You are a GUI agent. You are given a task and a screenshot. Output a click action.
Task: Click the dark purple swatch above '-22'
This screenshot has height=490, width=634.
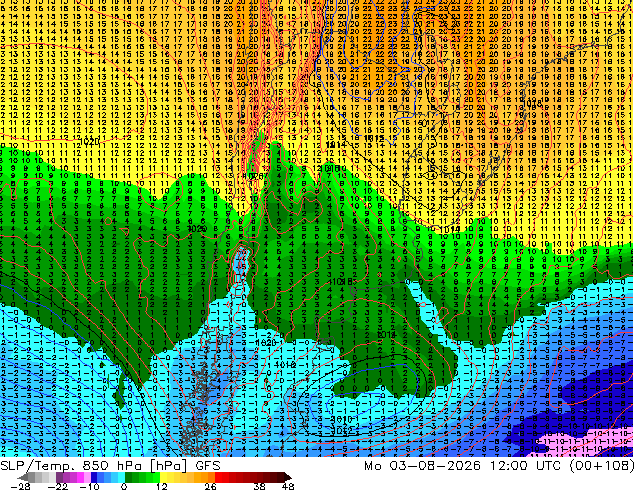pos(59,477)
